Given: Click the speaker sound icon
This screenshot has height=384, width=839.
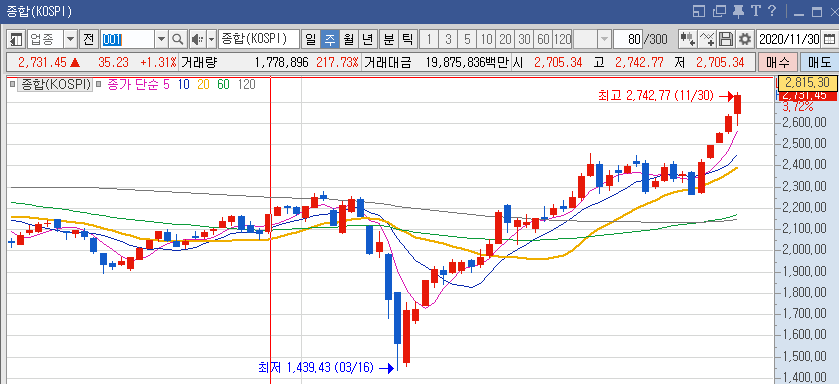Looking at the screenshot, I should point(198,39).
